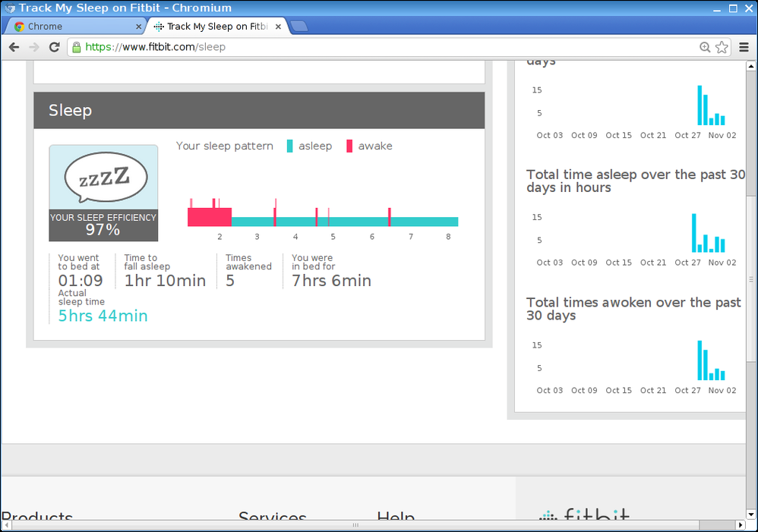The height and width of the screenshot is (532, 758).
Task: Click the vertical scrollbar down arrow
Action: [x=751, y=514]
